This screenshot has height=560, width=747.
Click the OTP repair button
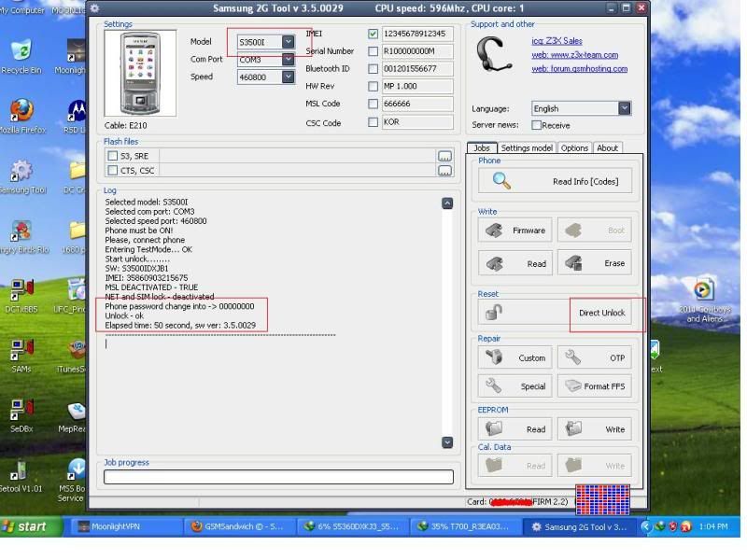click(x=595, y=357)
